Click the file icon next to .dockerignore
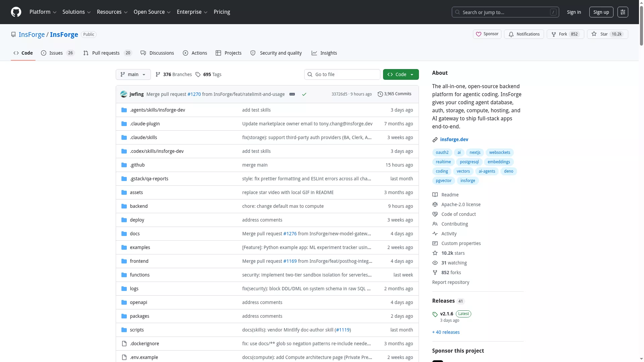The width and height of the screenshot is (644, 362). [x=124, y=344]
